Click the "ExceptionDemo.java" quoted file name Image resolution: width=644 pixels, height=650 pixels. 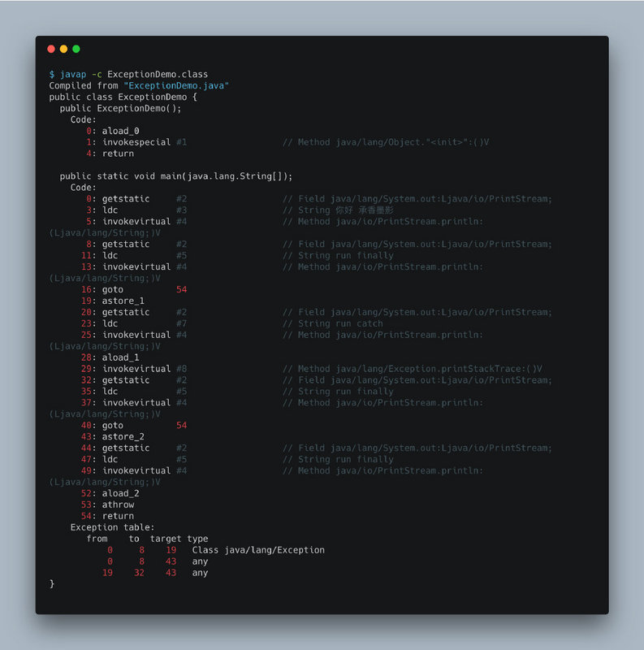pyautogui.click(x=176, y=85)
